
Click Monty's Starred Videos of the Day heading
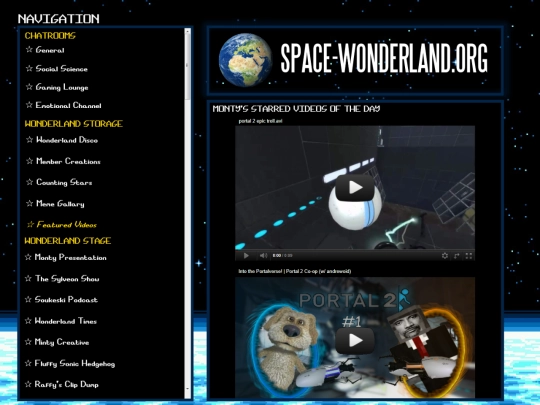point(297,109)
